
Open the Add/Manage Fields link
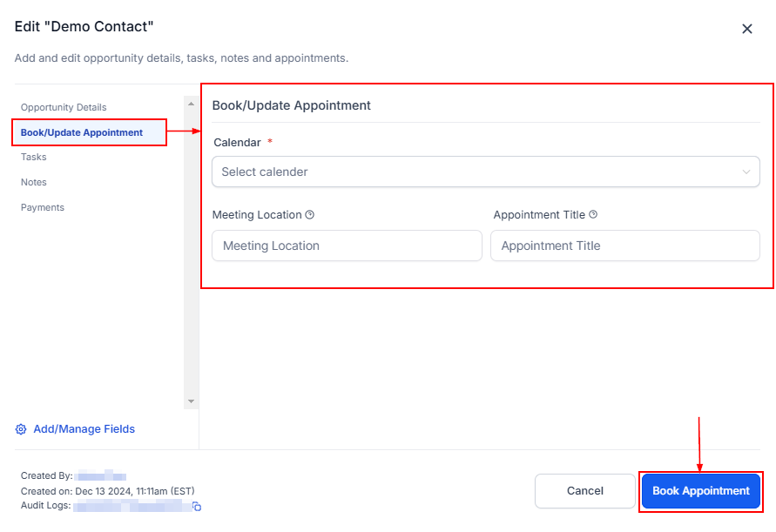pos(84,429)
